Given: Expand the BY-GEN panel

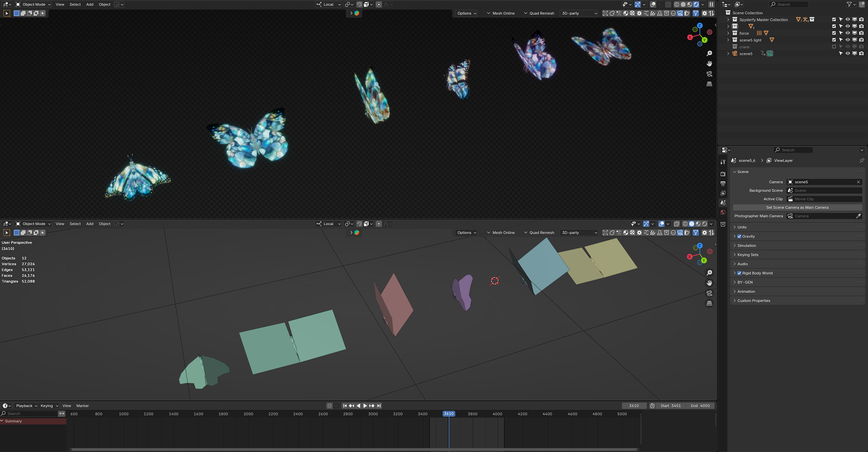Looking at the screenshot, I should pos(797,282).
